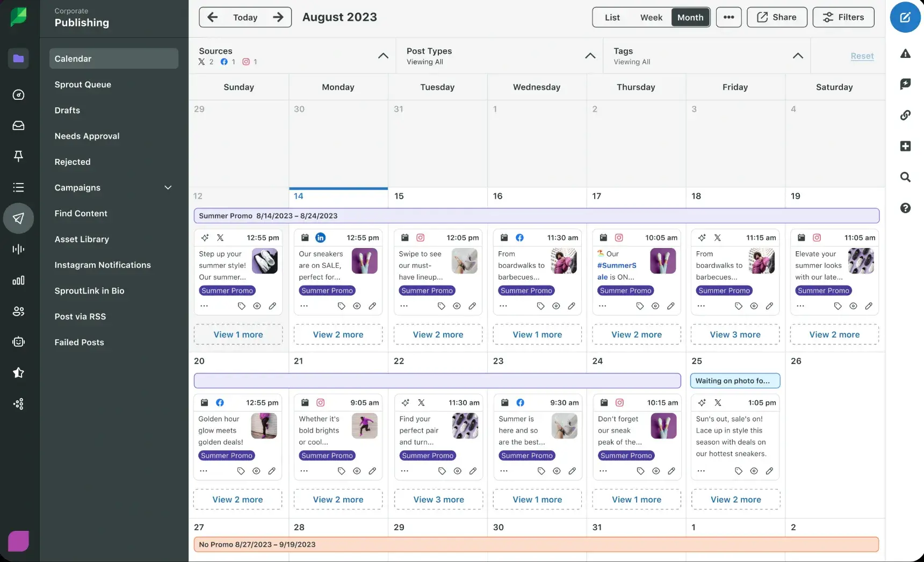
Task: Click Summer Promo tag on Thursday 24 post
Action: 626,456
